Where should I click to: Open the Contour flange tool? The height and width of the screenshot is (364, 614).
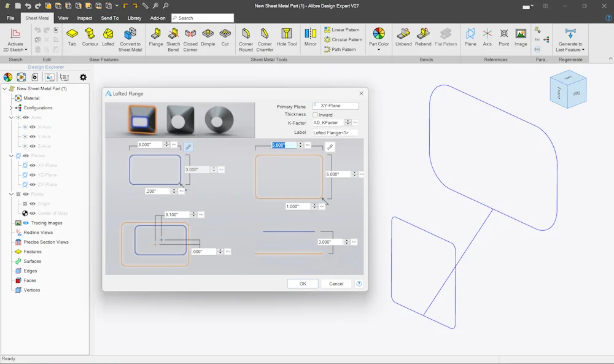pyautogui.click(x=90, y=37)
